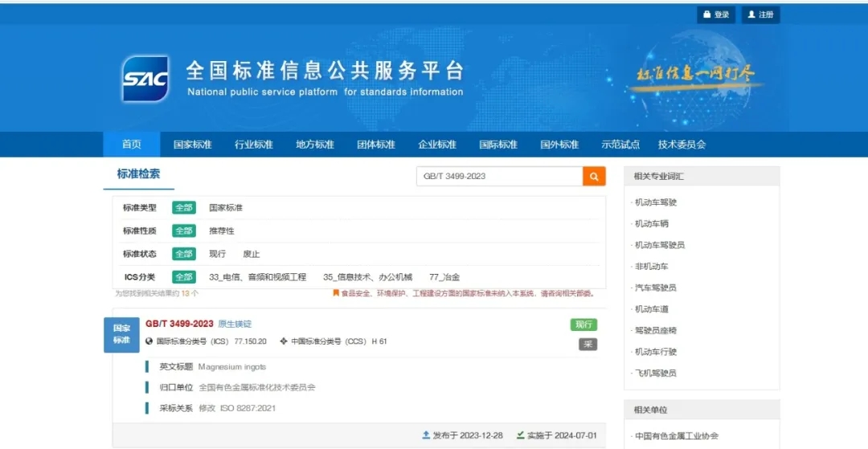Image resolution: width=868 pixels, height=449 pixels.
Task: Click the 飞机驾驶员 related term
Action: click(x=656, y=373)
